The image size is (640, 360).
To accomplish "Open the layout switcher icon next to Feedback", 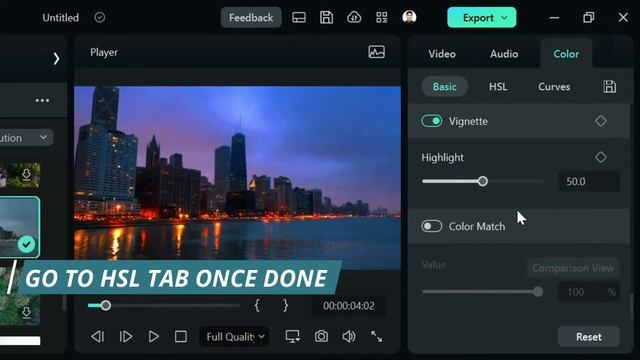I will coord(299,18).
